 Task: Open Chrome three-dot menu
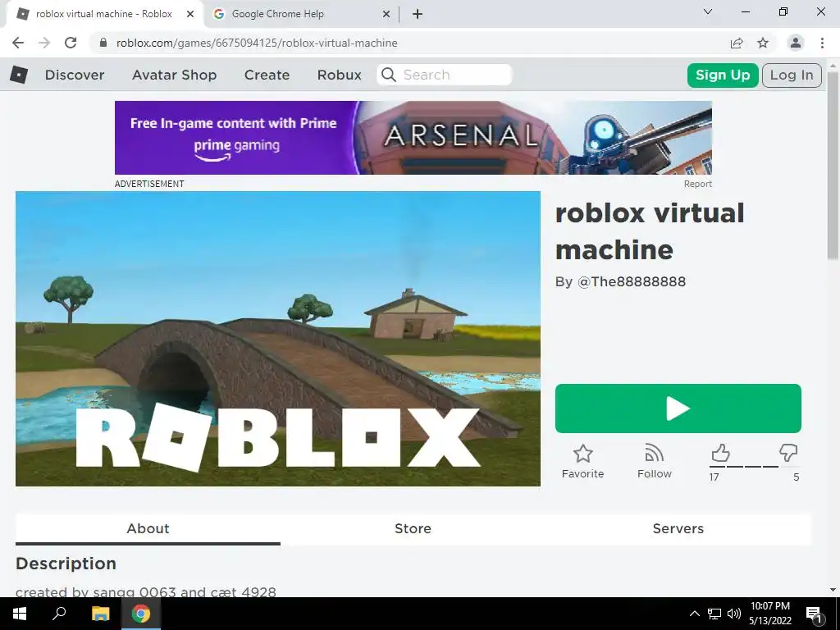pos(822,43)
